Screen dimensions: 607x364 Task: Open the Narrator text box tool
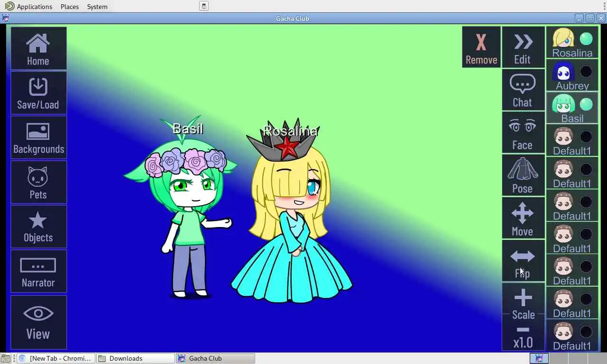(38, 271)
